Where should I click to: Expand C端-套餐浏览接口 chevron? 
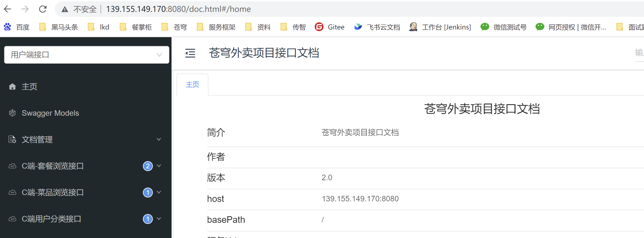[x=159, y=166]
